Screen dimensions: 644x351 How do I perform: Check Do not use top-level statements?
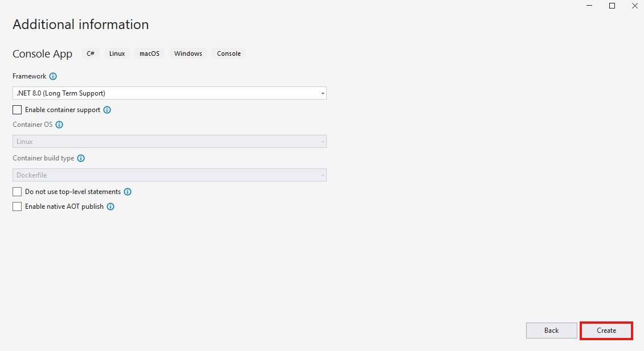17,192
